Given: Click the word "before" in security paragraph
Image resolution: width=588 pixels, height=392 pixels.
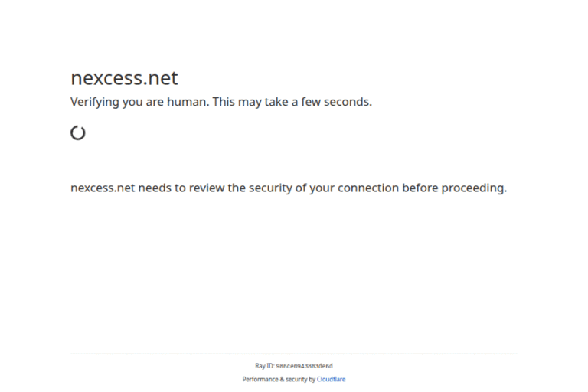Looking at the screenshot, I should click(421, 188).
